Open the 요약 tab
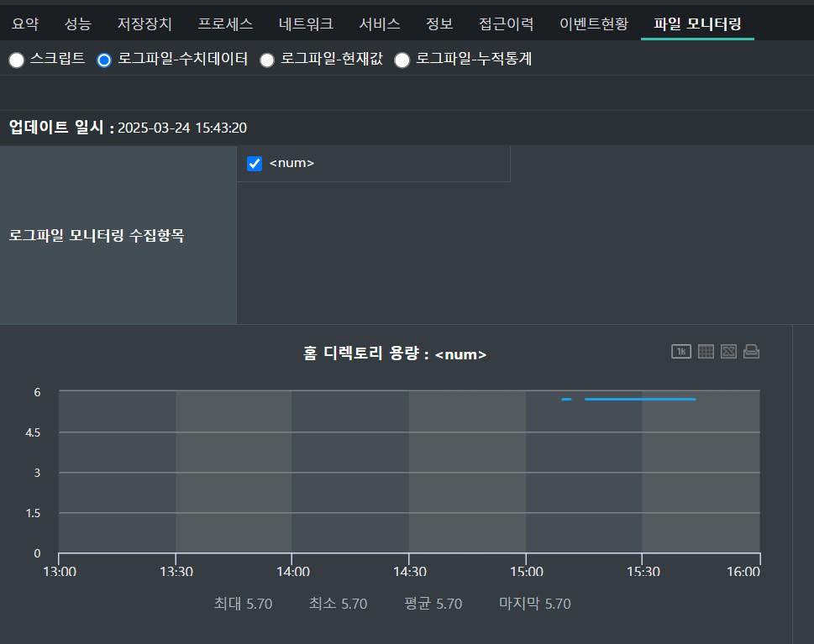The height and width of the screenshot is (644, 814). 25,24
